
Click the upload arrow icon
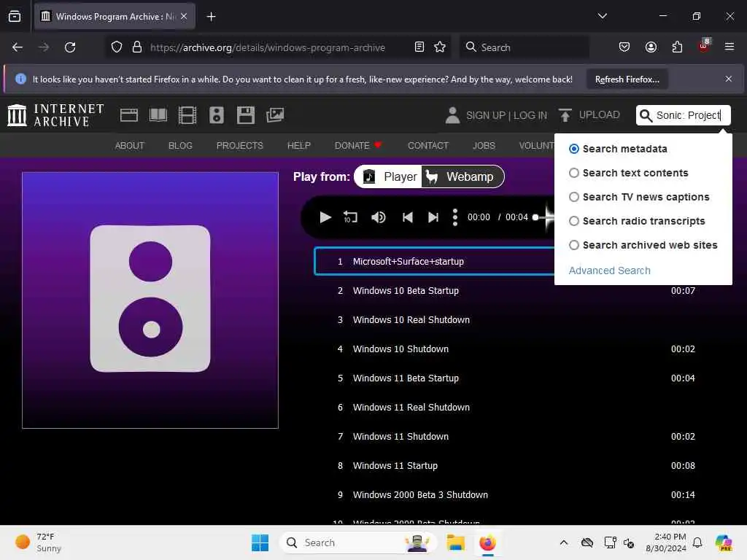(x=565, y=114)
